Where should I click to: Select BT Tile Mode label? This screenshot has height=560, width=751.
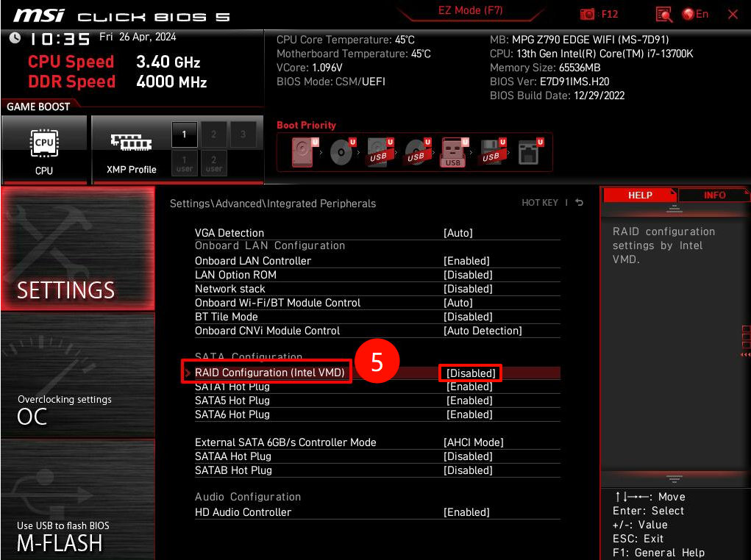[226, 316]
